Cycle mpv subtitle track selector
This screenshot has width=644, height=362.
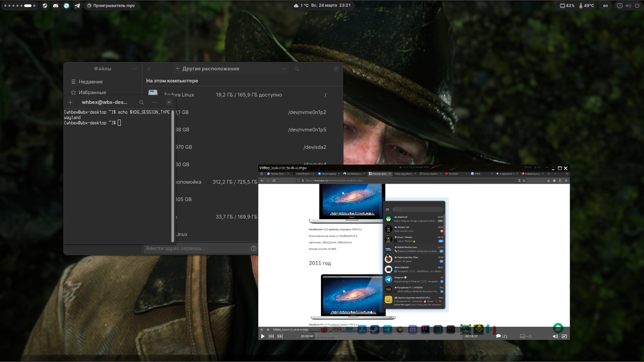[526, 336]
